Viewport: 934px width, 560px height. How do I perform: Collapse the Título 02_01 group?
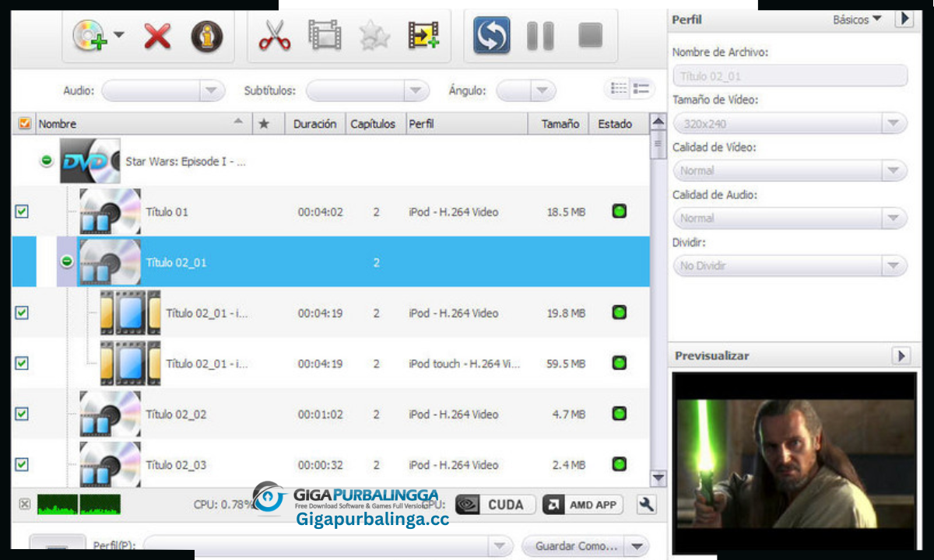click(x=67, y=262)
